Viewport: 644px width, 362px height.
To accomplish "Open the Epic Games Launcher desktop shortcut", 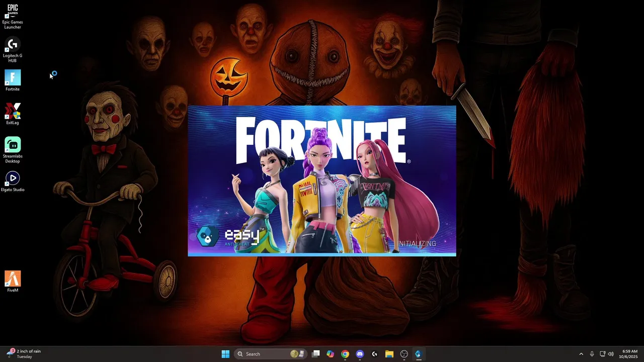I will click(13, 16).
